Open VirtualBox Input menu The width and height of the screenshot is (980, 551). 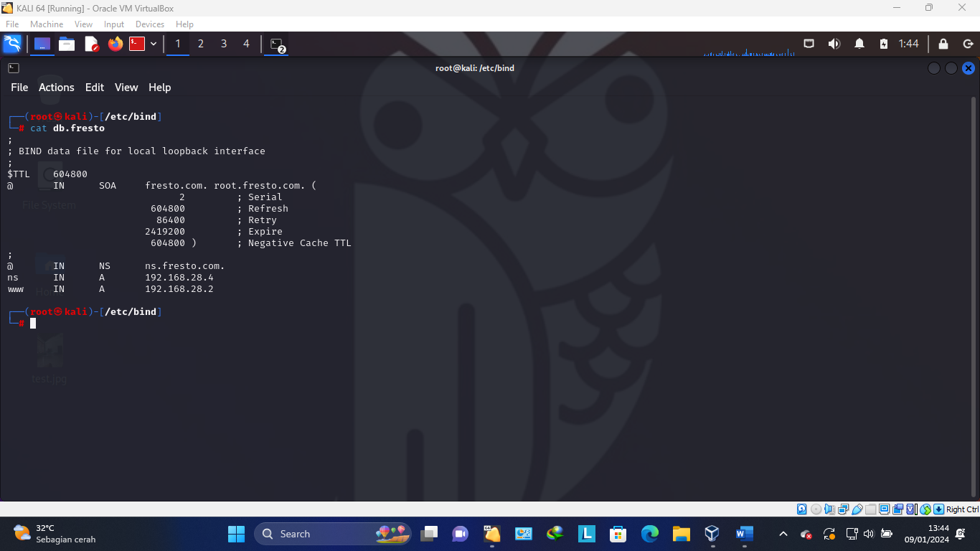pyautogui.click(x=114, y=24)
